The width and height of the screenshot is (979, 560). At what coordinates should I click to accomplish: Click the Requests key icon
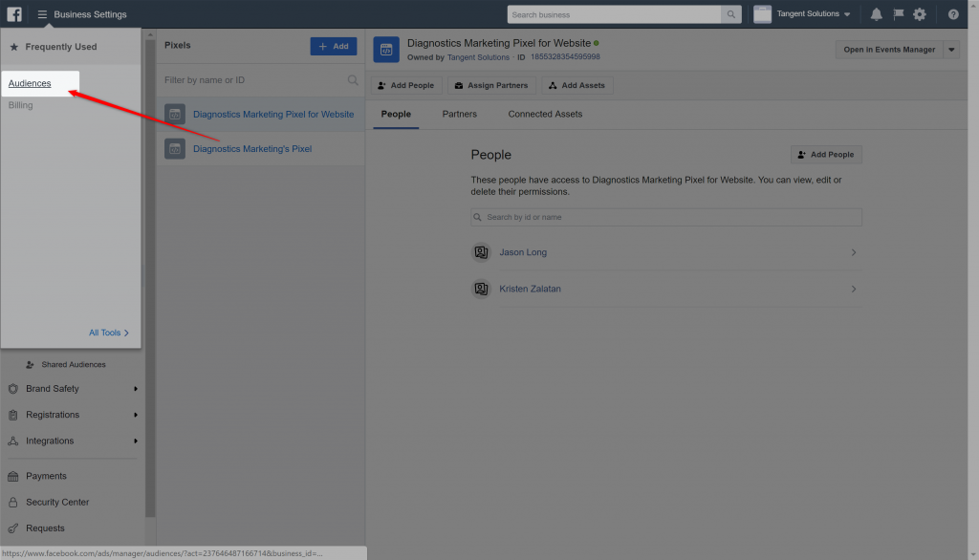(x=13, y=528)
